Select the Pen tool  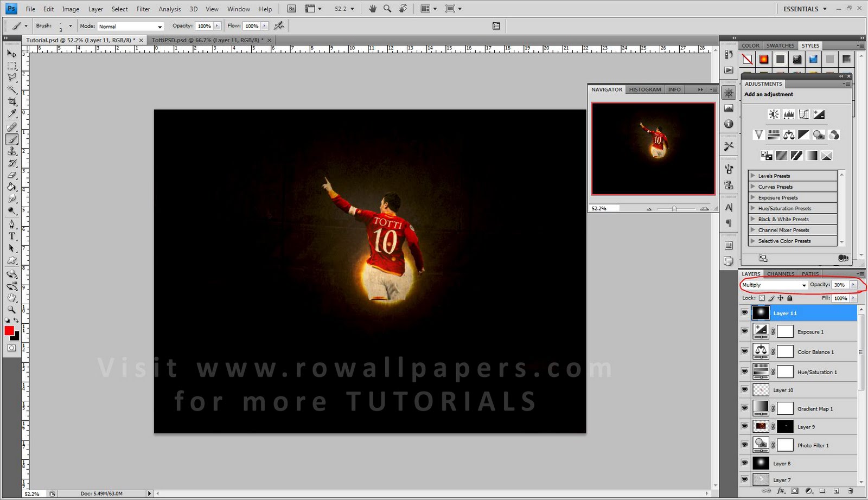coord(11,224)
